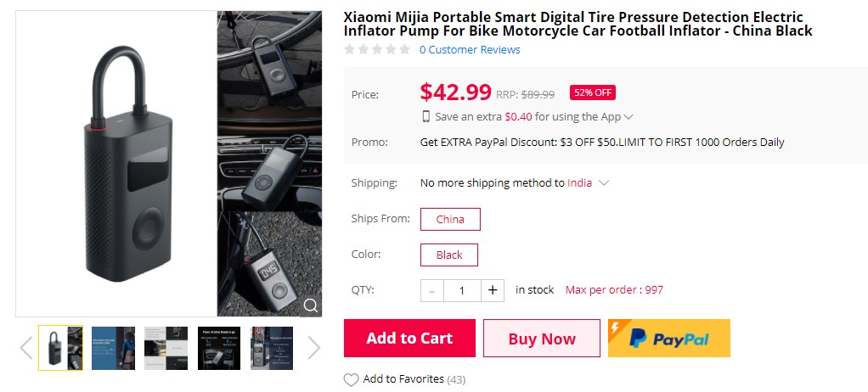Select the second product thumbnail
Viewport: 868px width, 392px height.
click(x=113, y=348)
